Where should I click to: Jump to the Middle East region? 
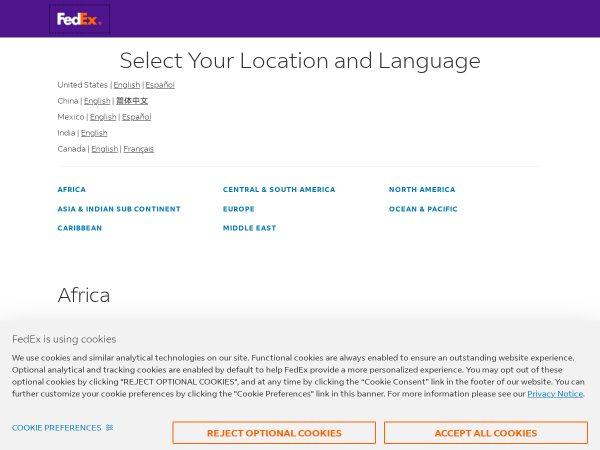click(x=249, y=228)
